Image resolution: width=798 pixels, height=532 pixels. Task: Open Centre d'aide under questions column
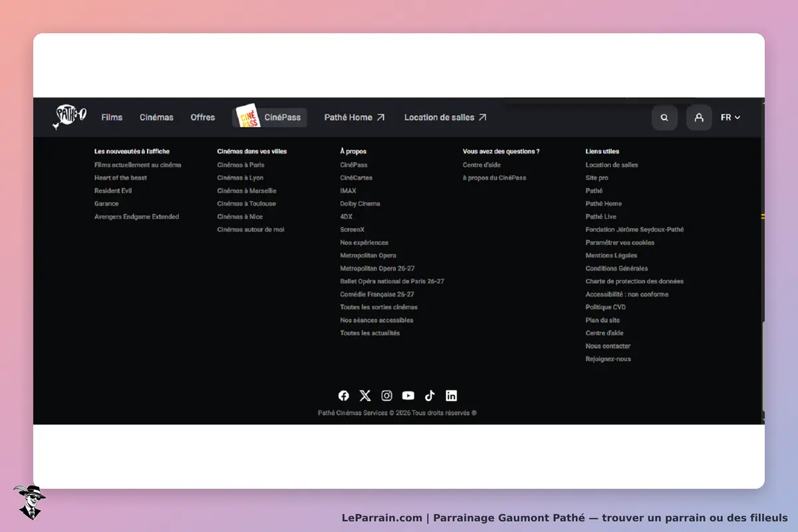point(482,165)
